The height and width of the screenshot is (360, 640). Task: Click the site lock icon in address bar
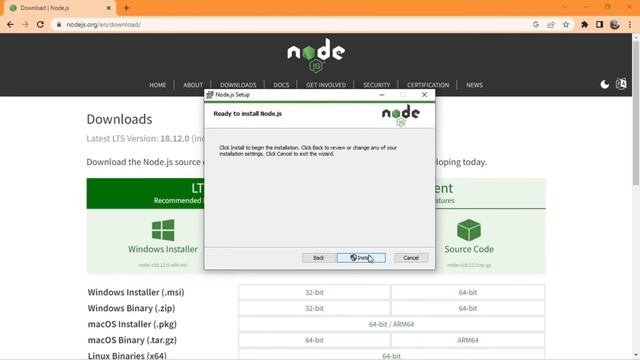click(59, 24)
